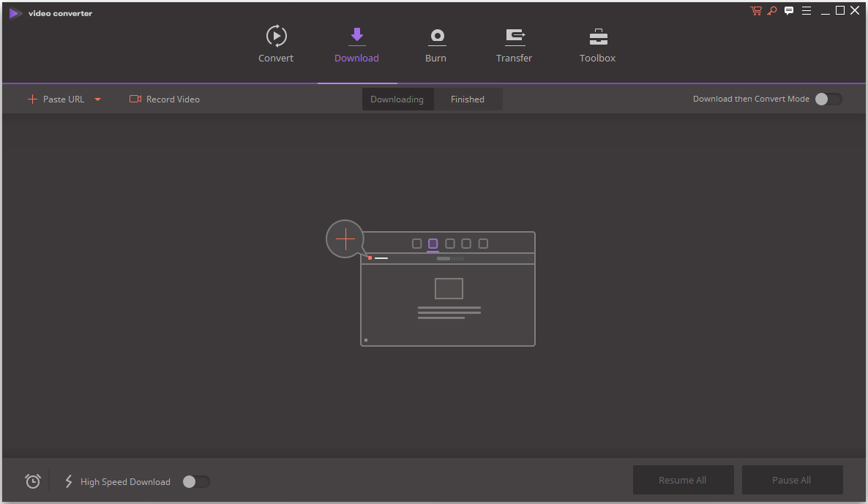Screen dimensions: 868x504
Task: Click the Toolbox tab label
Action: click(x=597, y=58)
